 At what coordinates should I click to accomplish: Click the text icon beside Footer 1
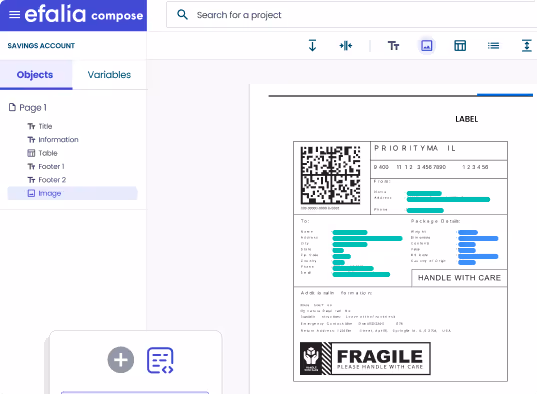click(31, 167)
